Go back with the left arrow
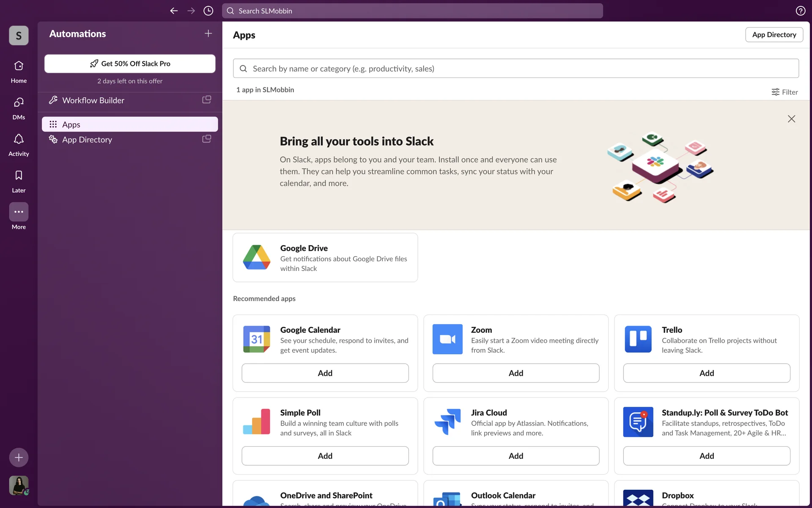This screenshot has height=508, width=812. [174, 11]
